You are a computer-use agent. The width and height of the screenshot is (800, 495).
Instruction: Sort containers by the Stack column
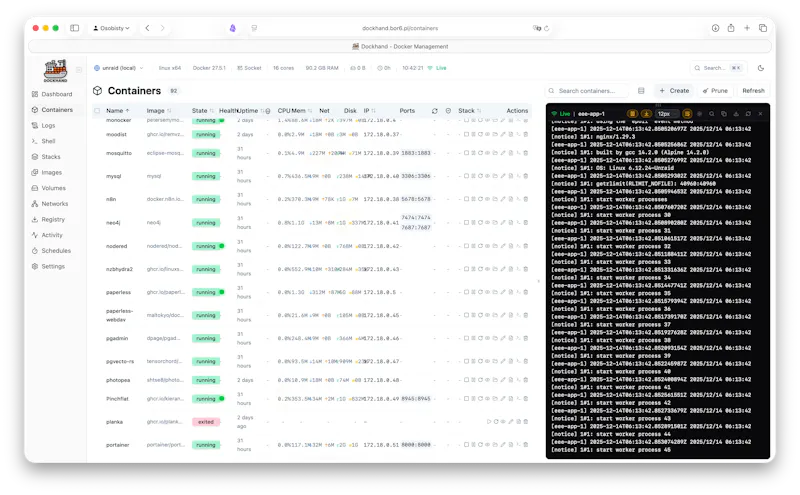pos(469,111)
